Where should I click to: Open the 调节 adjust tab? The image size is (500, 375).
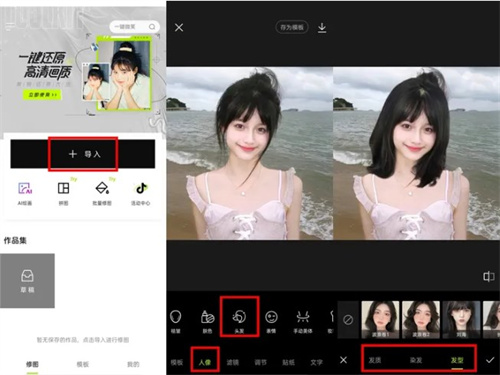[261, 362]
